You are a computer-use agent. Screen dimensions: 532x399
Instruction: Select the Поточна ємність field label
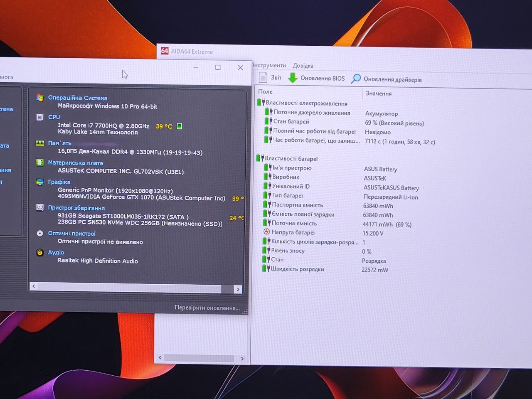[x=294, y=223]
